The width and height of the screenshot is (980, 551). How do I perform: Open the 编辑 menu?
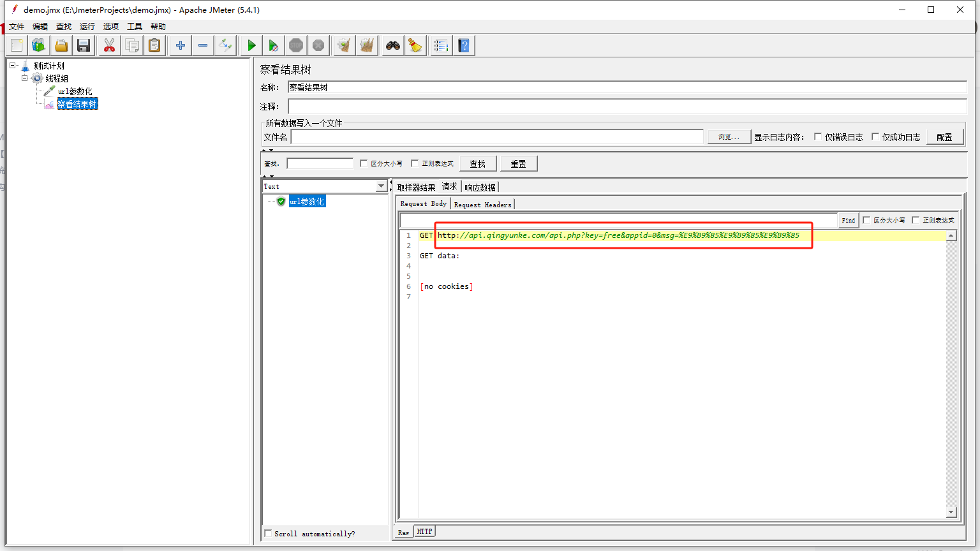[x=40, y=27]
